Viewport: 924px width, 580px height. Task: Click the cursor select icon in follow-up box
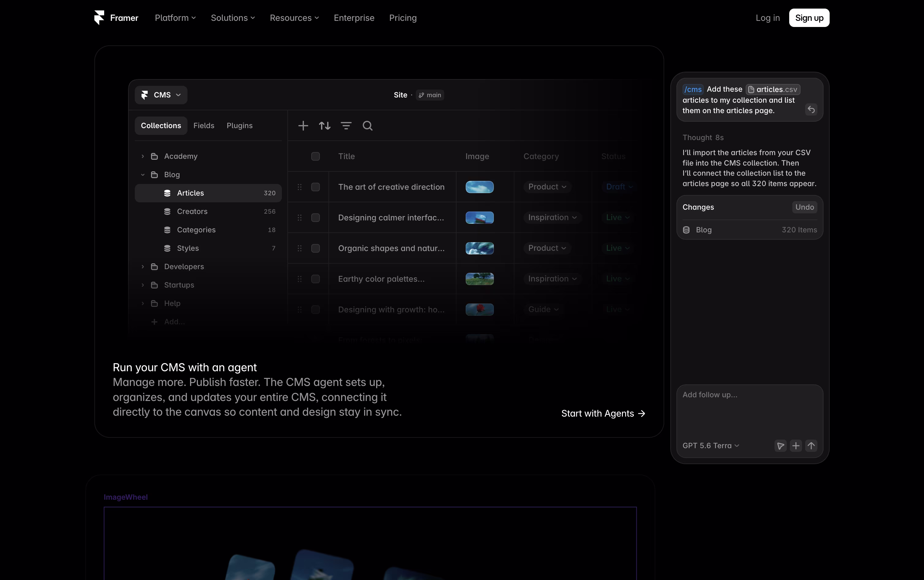pos(781,446)
